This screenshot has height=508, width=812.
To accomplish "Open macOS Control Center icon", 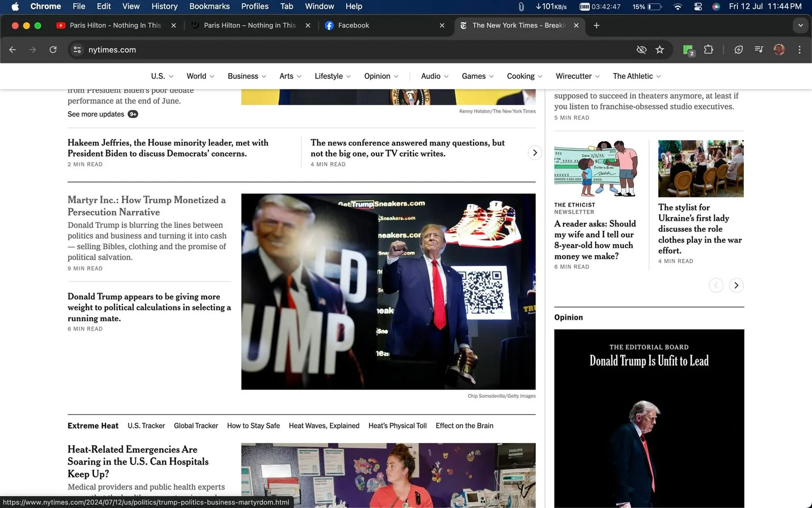I will tap(698, 6).
